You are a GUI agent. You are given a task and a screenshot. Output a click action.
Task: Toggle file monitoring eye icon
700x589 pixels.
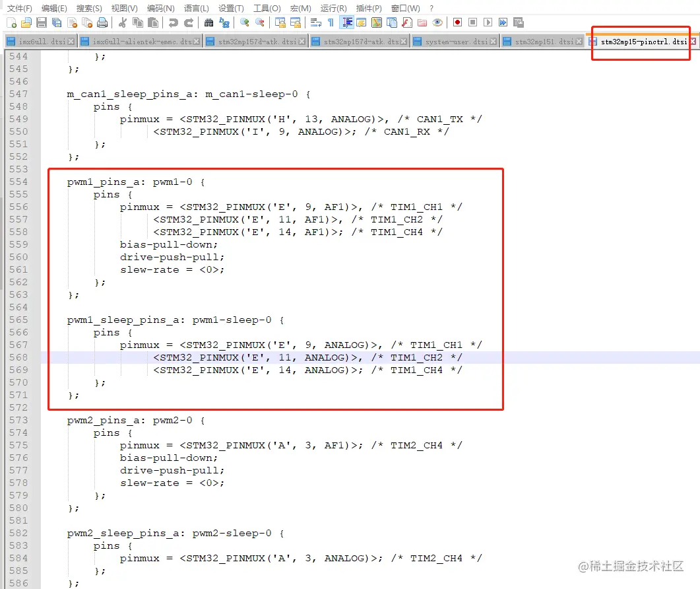[x=437, y=22]
